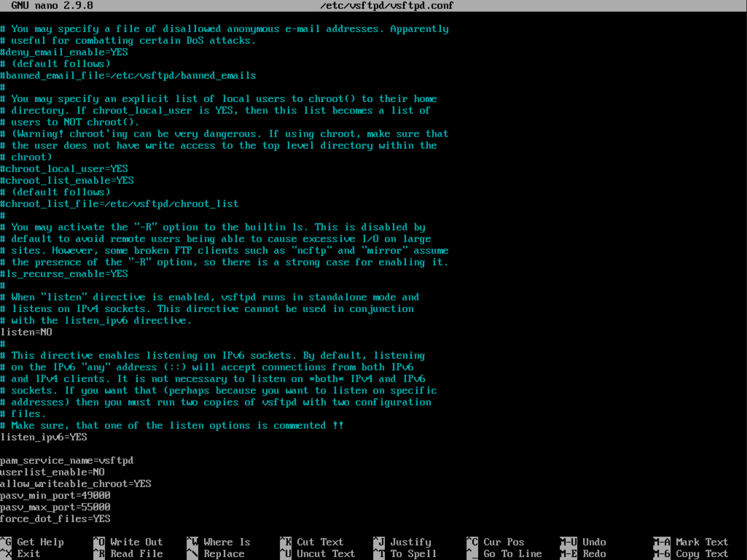Click the '# files.' comment line
The width and height of the screenshot is (747, 560).
23,414
